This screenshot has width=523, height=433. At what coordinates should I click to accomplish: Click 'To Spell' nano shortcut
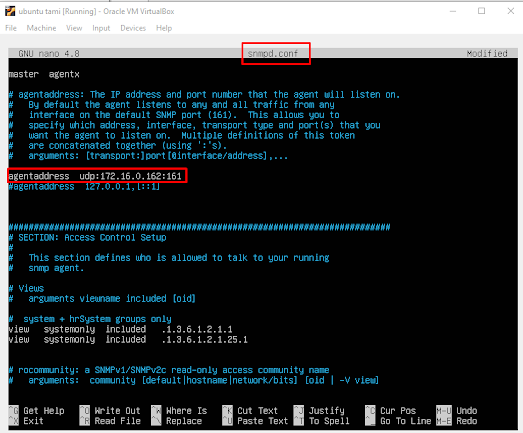click(322, 421)
